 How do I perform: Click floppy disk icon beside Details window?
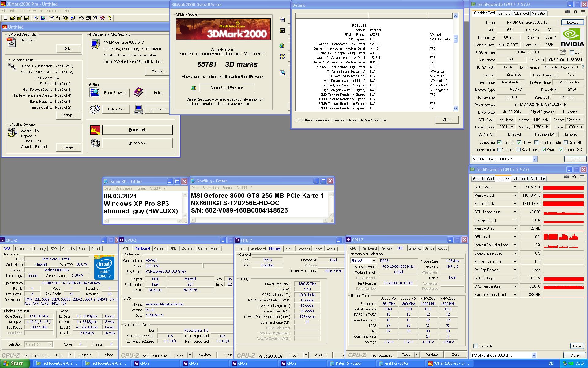point(282,30)
